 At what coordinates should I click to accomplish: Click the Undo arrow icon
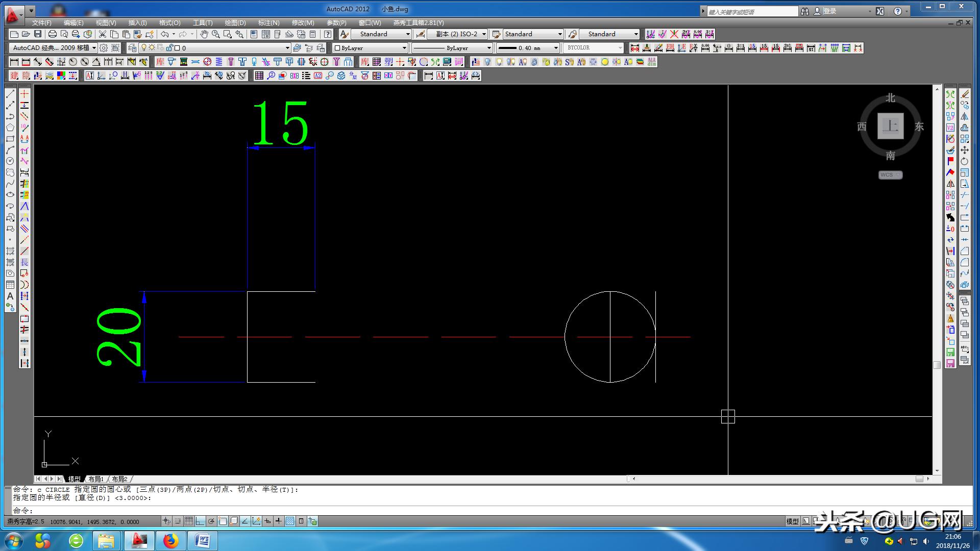164,34
